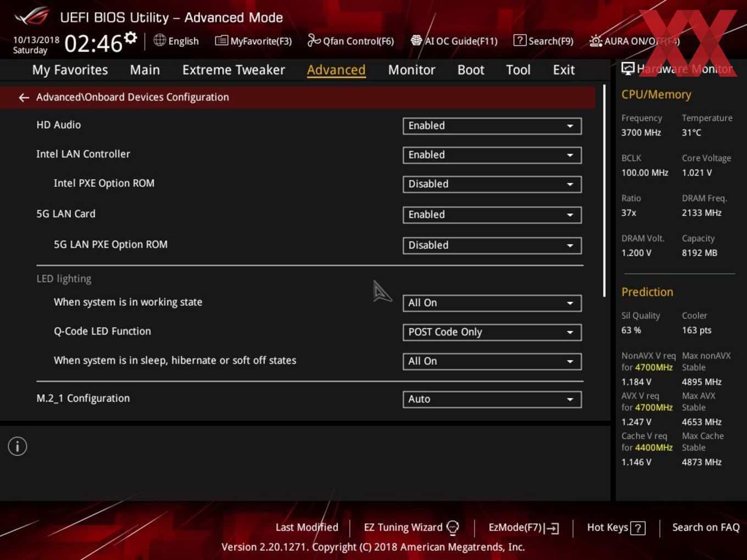Click Search on FAQ link
747x560 pixels.
[706, 528]
